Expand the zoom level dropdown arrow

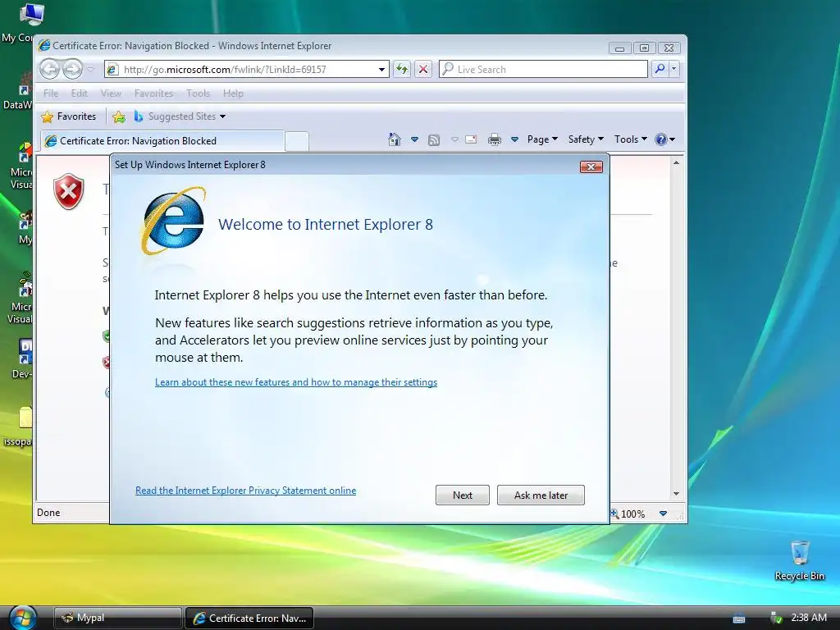[663, 514]
